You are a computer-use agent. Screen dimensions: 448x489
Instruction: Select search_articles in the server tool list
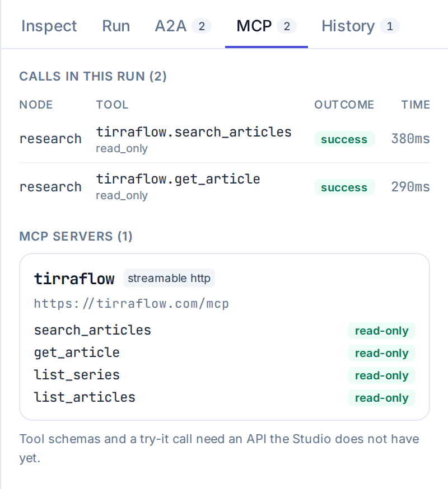(x=92, y=330)
